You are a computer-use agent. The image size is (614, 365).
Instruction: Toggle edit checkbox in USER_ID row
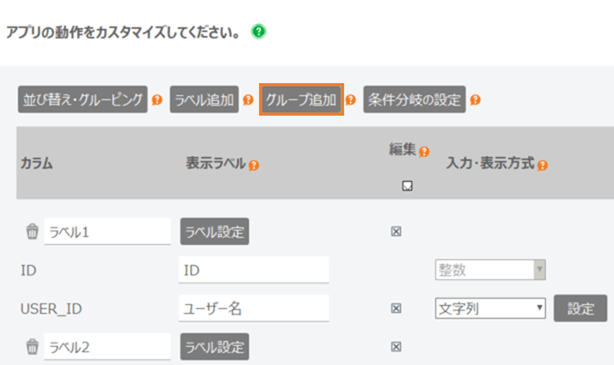pos(396,308)
